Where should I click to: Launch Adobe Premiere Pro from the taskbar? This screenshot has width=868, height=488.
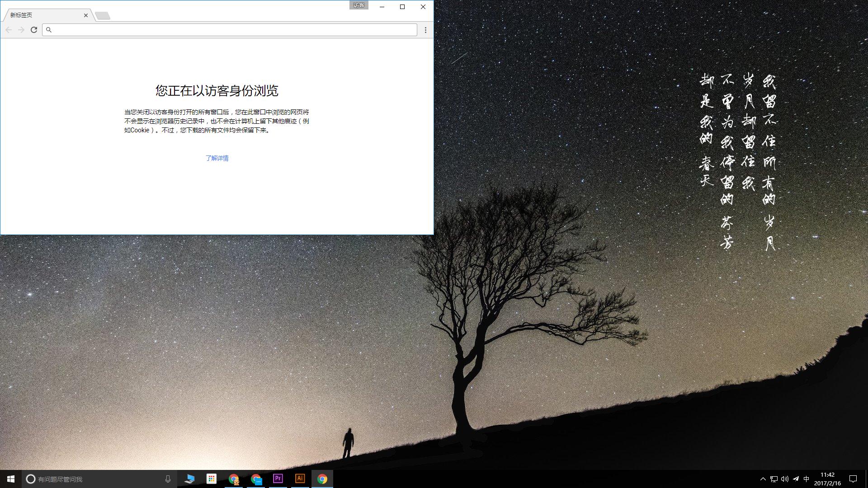[277, 479]
